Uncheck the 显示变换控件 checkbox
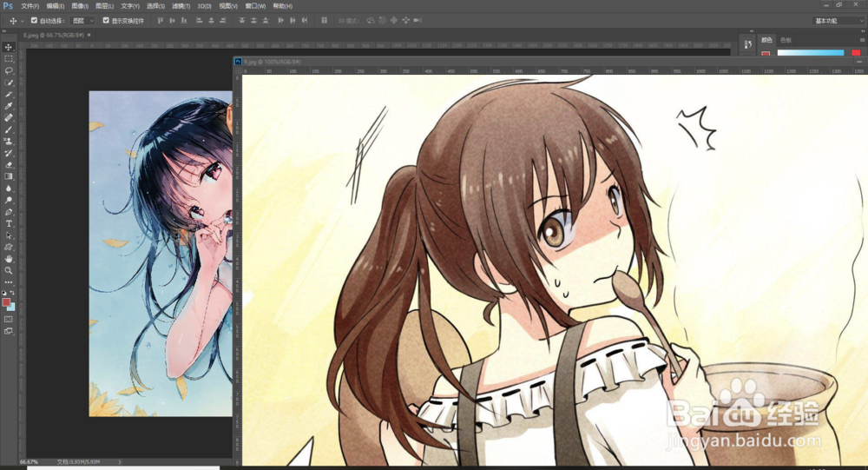868x470 pixels. point(106,21)
